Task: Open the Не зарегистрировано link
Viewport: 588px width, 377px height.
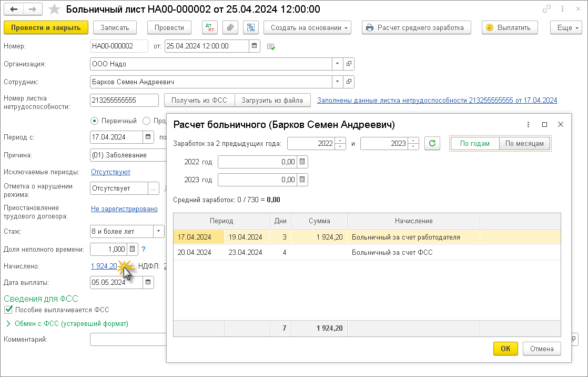Action: click(x=124, y=209)
